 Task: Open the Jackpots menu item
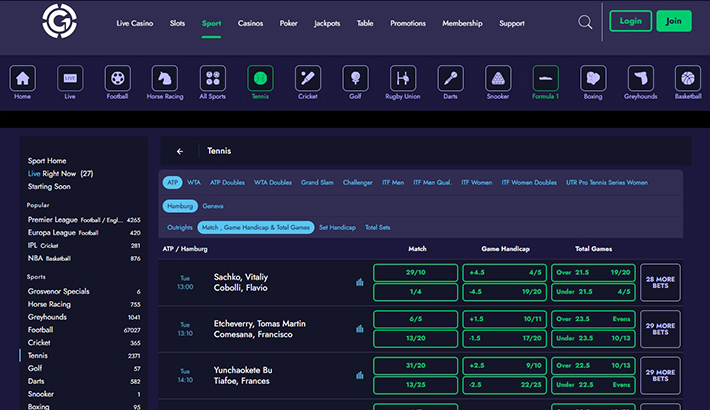(x=327, y=23)
